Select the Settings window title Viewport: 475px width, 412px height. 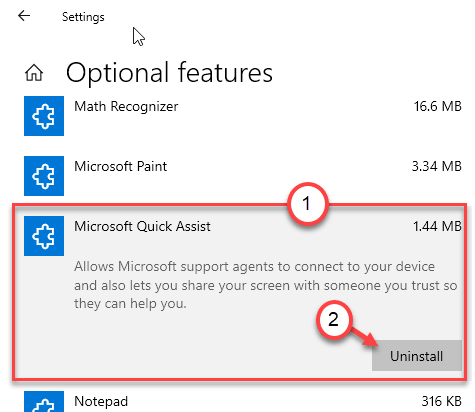tap(83, 17)
